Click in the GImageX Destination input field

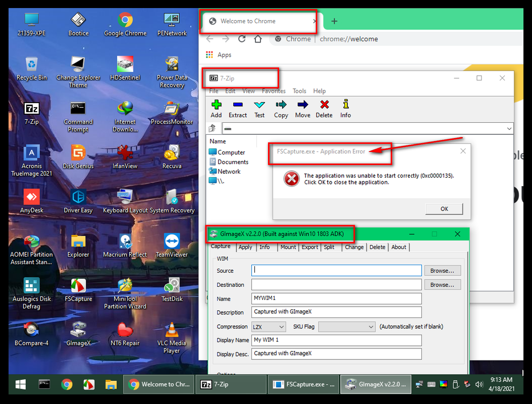336,284
